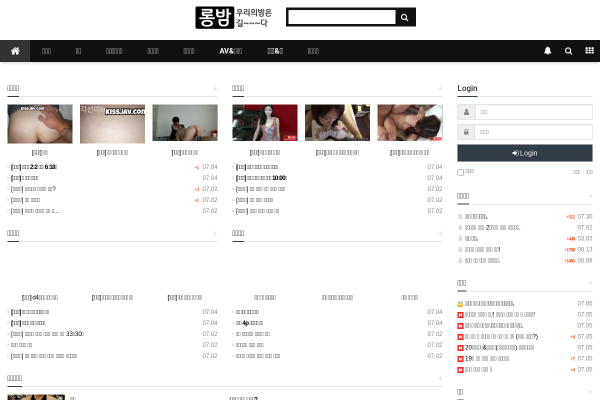Go to the home icon in navbar
The image size is (600, 400).
pyautogui.click(x=15, y=51)
